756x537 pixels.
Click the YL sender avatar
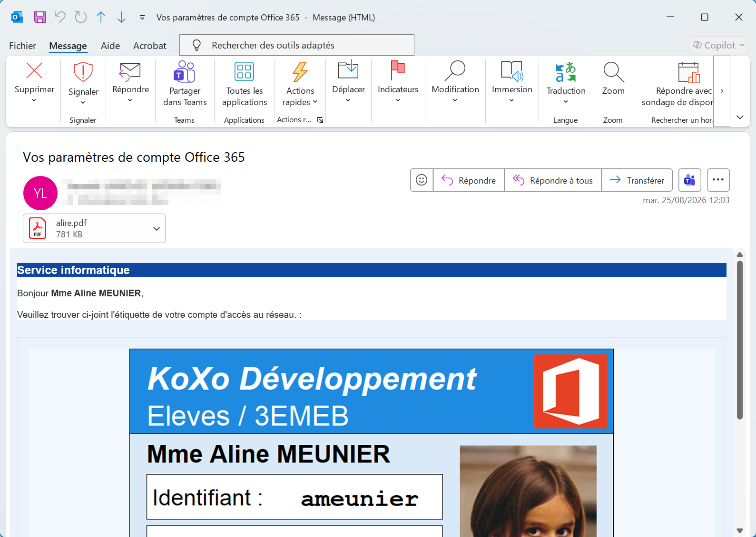pyautogui.click(x=40, y=193)
